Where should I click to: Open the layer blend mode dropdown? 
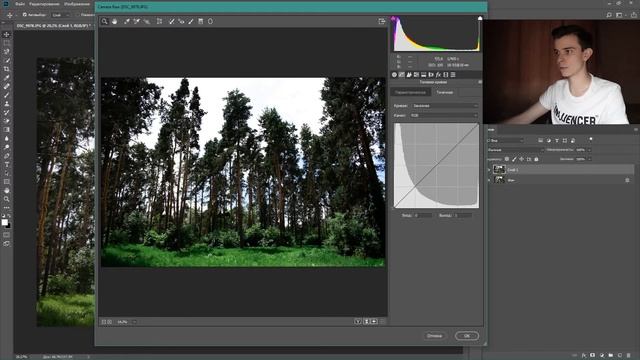click(x=516, y=150)
